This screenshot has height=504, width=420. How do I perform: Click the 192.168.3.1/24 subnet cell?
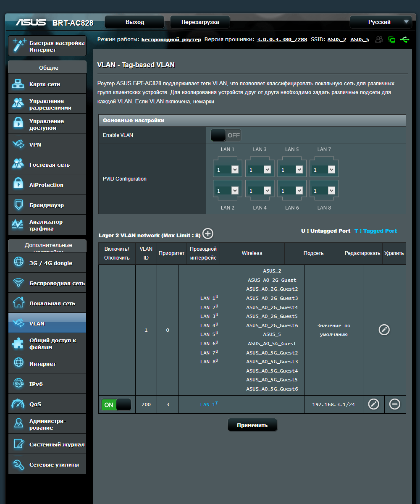click(x=333, y=404)
